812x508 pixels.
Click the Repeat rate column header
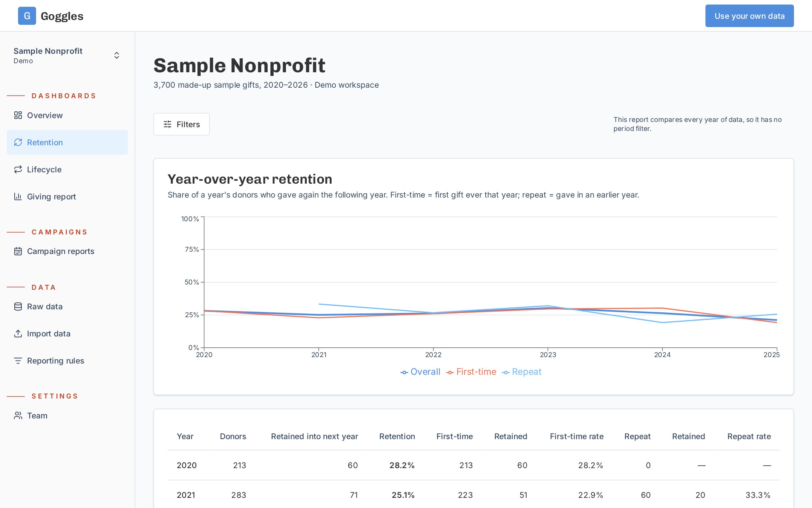tap(749, 436)
